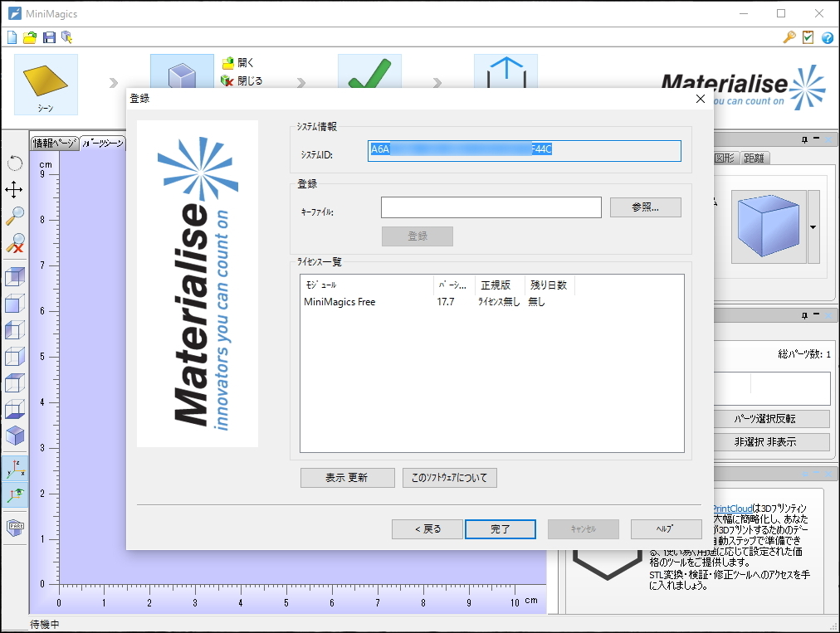The image size is (840, 633).
Task: Select the rotate view tool
Action: [14, 163]
